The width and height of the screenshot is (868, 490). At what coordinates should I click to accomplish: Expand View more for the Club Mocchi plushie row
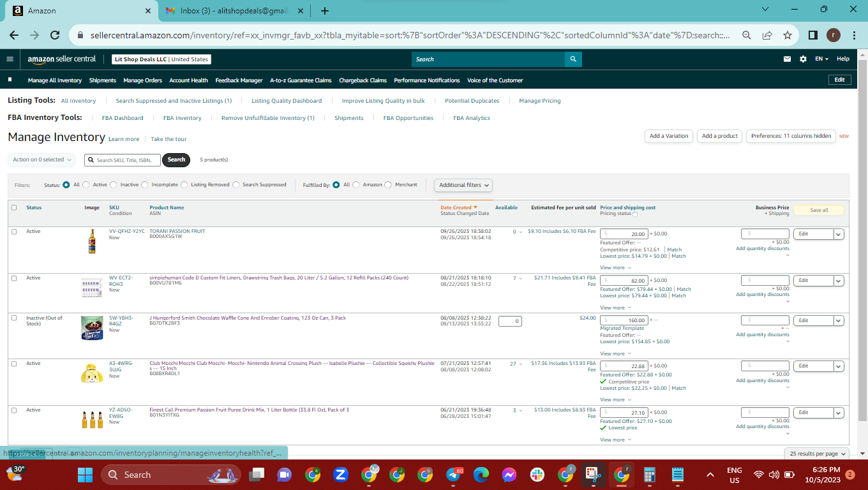(615, 400)
